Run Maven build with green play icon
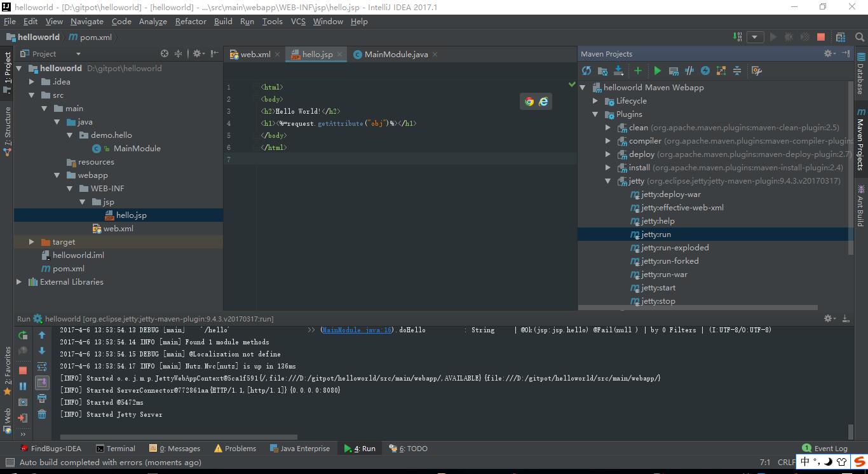The image size is (868, 474). tap(658, 71)
